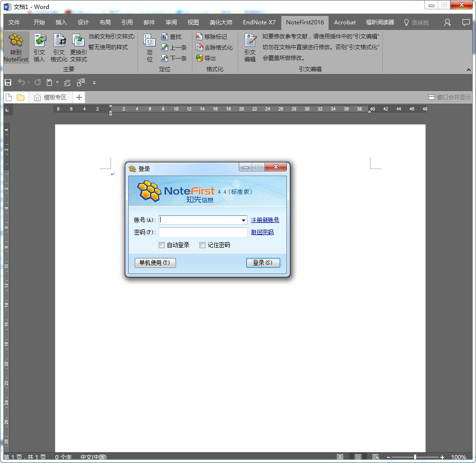Click the zoom in plus button

pos(442,457)
